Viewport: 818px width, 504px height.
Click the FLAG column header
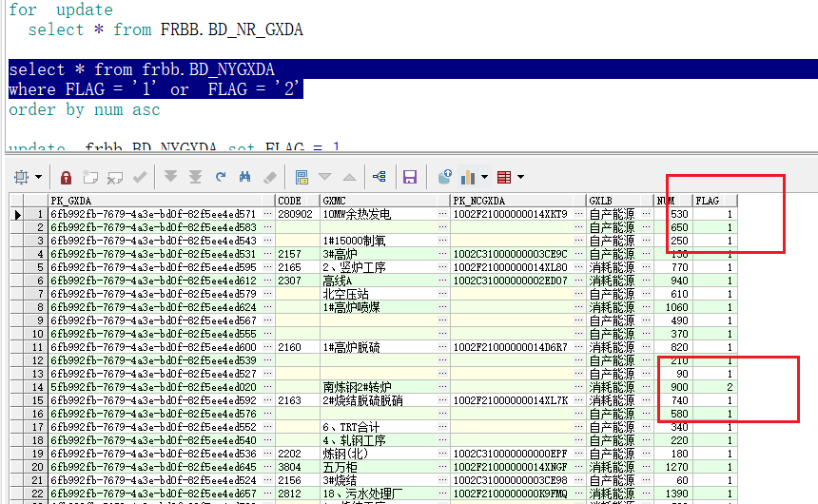[714, 201]
